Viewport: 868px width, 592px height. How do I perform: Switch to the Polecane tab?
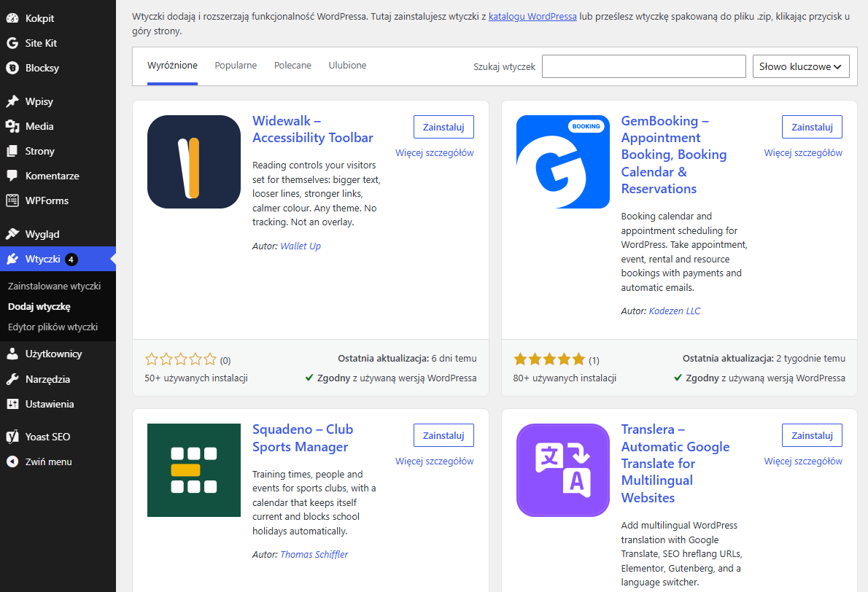point(292,66)
